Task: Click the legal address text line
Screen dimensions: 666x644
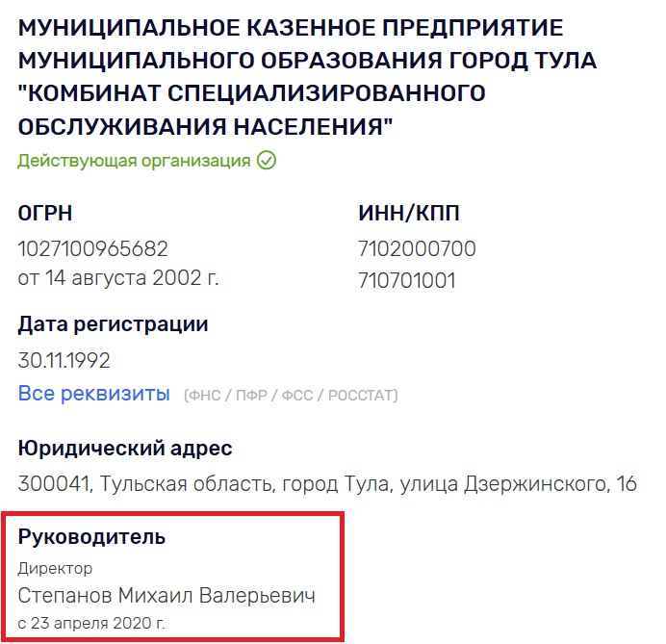Action: [x=327, y=483]
